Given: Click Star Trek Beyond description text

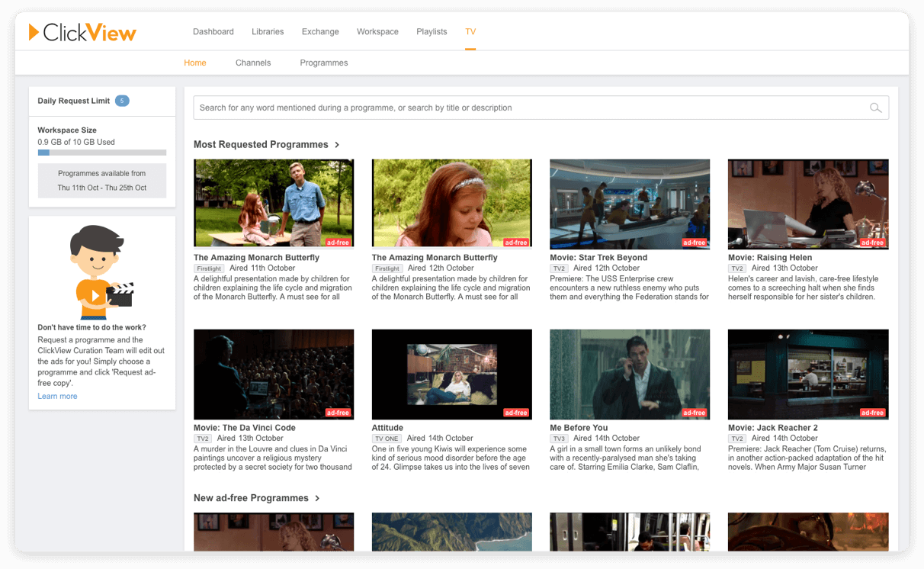Looking at the screenshot, I should [630, 288].
